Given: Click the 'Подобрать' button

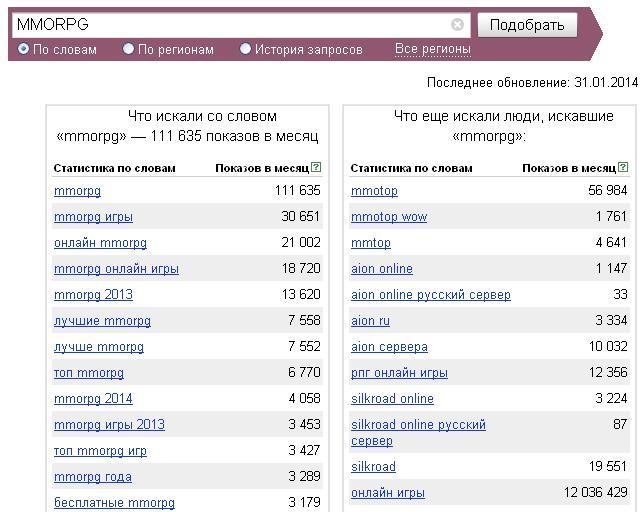Looking at the screenshot, I should tap(527, 25).
